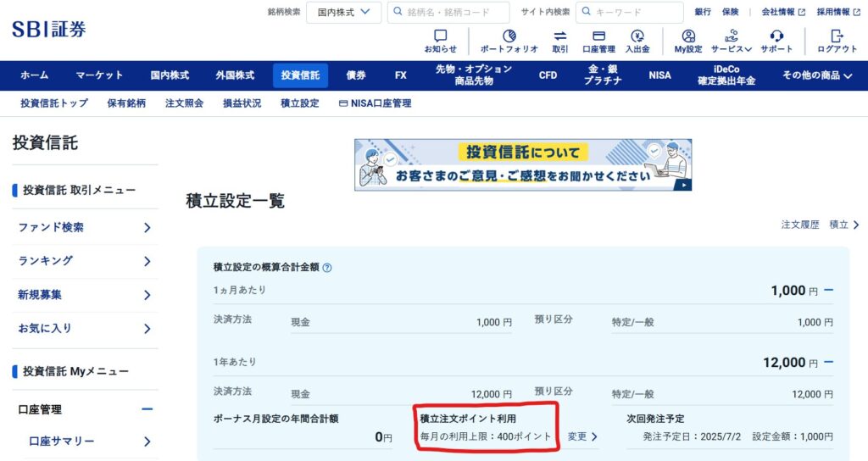Open ランキング in sidebar
The width and height of the screenshot is (868, 461).
pyautogui.click(x=85, y=261)
